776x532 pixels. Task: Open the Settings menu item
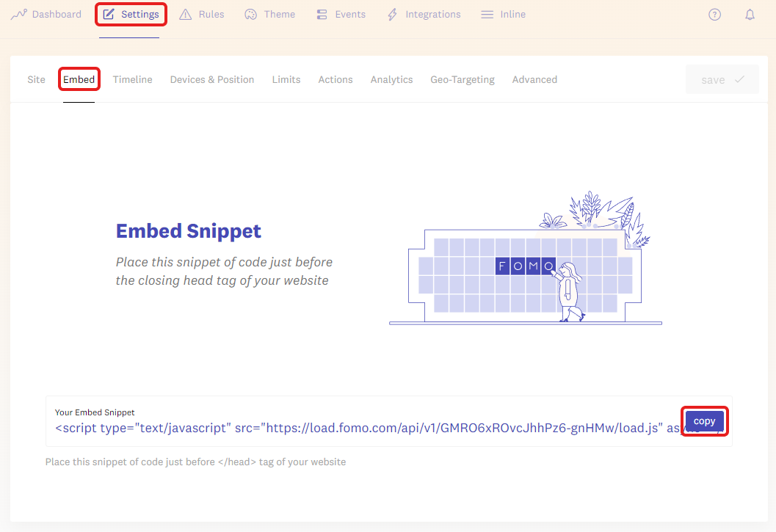[x=131, y=15]
